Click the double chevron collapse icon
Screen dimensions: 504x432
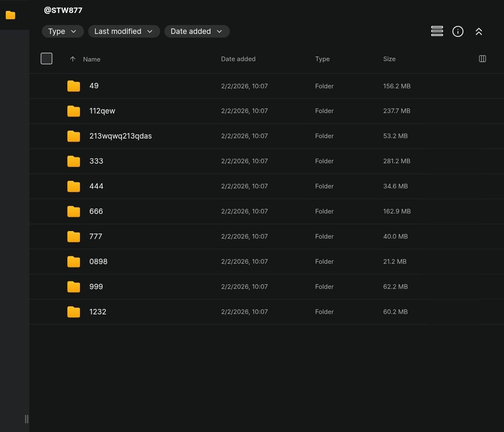coord(478,31)
